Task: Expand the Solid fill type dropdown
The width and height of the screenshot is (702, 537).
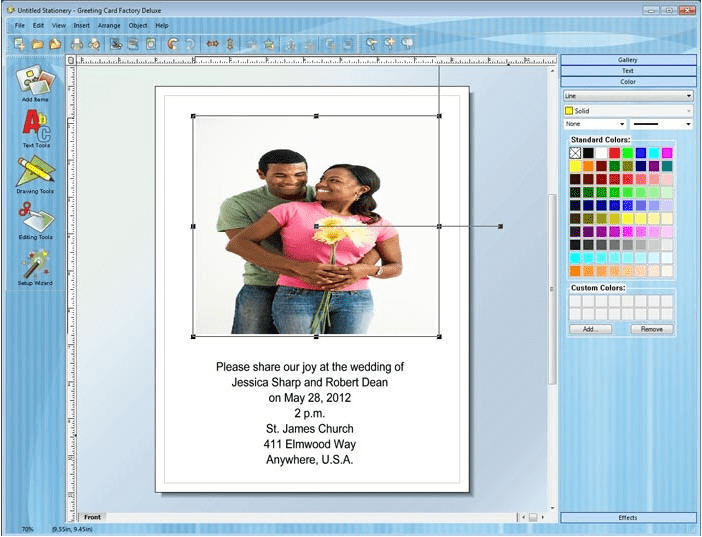Action: (x=628, y=111)
